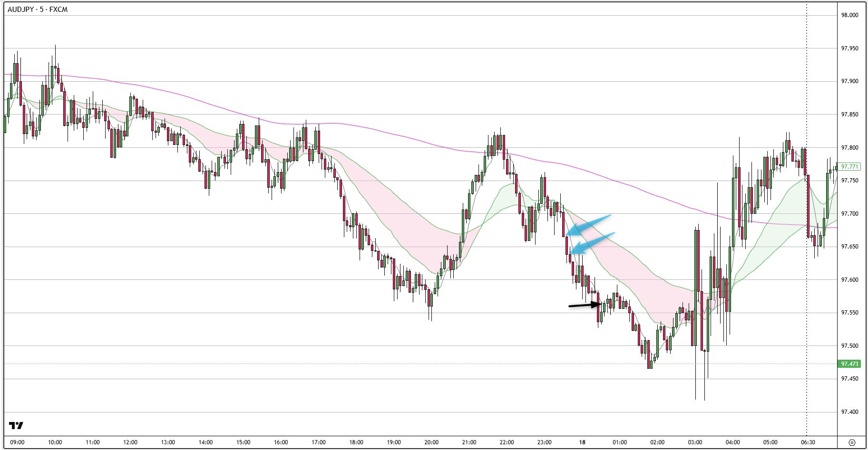Open chart settings gear icon
Image resolution: width=868 pixels, height=450 pixels.
[852, 442]
